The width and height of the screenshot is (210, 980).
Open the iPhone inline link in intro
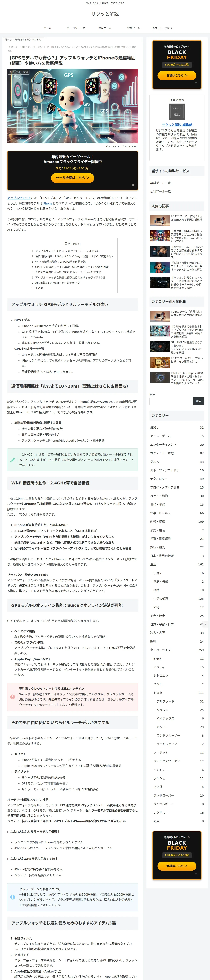[48, 203]
